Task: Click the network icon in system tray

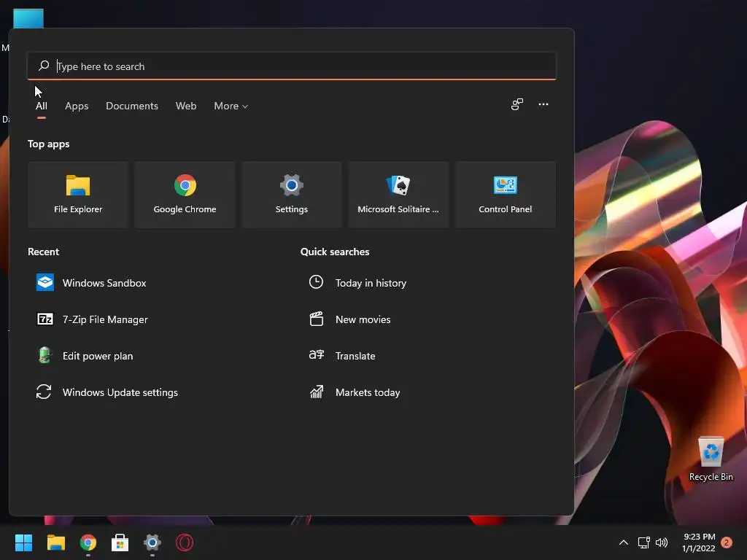Action: [x=643, y=542]
